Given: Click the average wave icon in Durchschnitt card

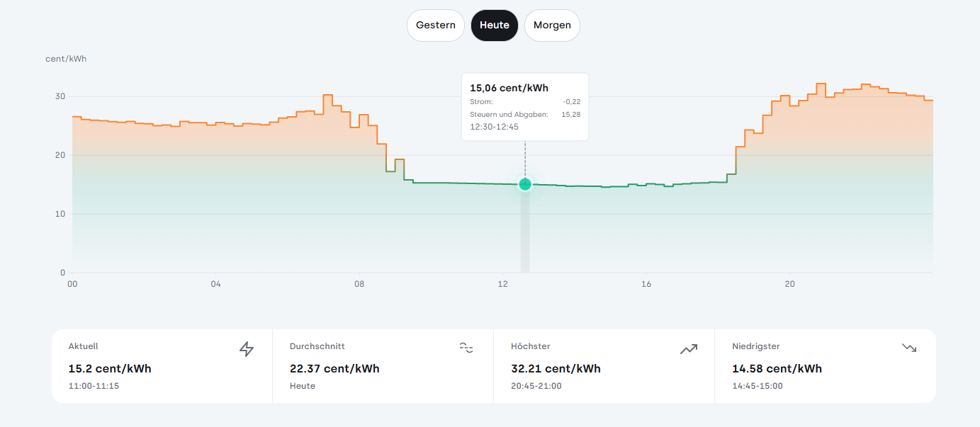Looking at the screenshot, I should click(x=466, y=347).
